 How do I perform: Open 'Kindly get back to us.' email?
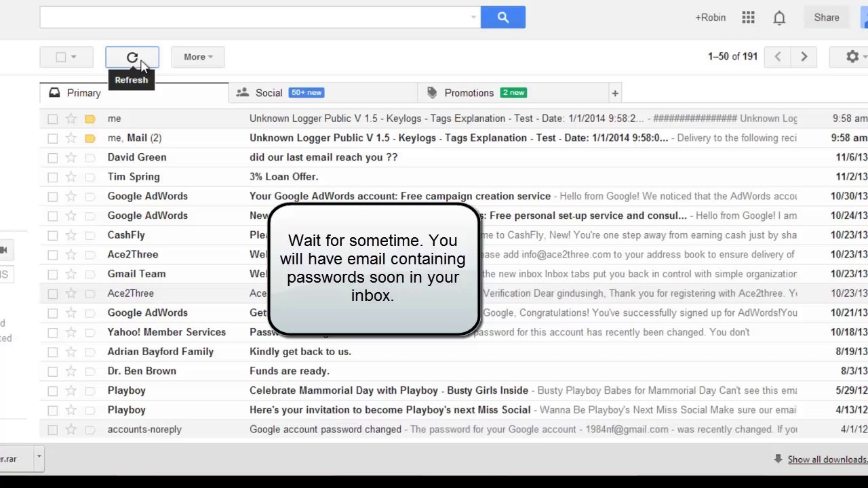point(300,352)
